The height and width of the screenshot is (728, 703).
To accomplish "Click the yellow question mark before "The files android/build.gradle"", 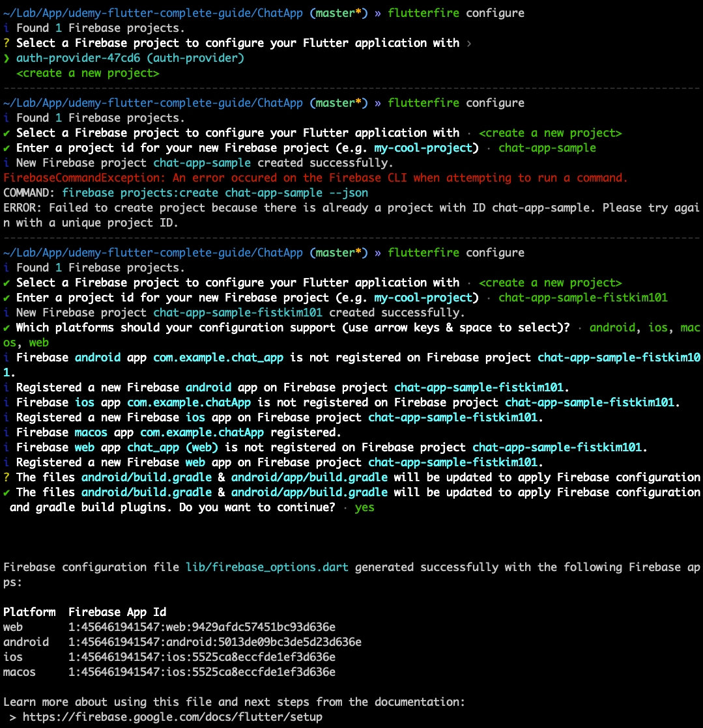I will click(7, 477).
